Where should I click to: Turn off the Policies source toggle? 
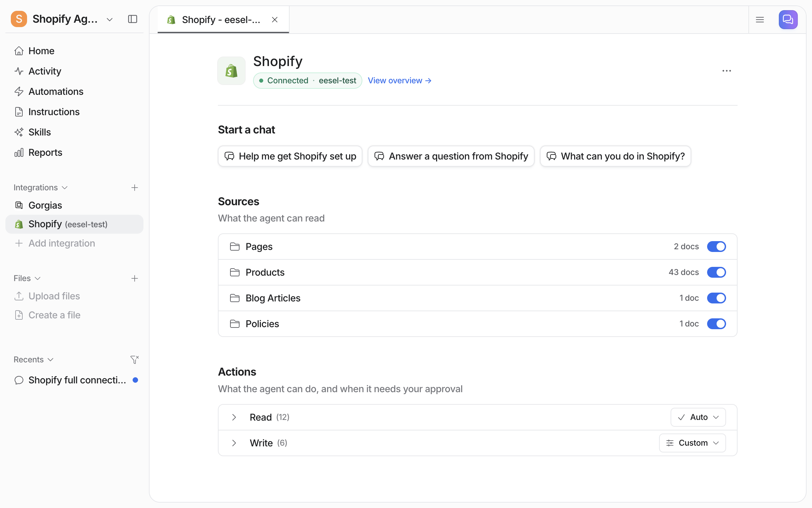pos(717,324)
